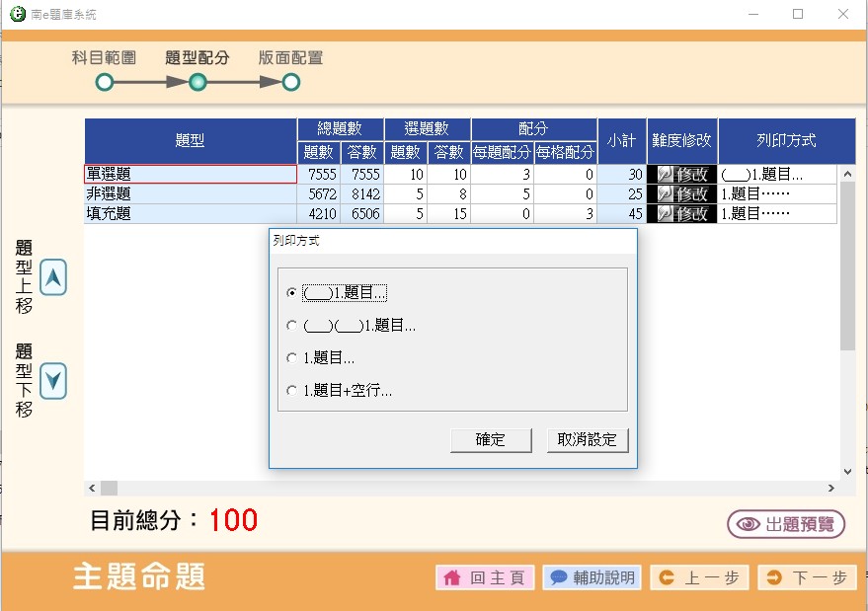Click 修改 difficulty for 單選題 row
This screenshot has width=868, height=611.
[x=681, y=175]
